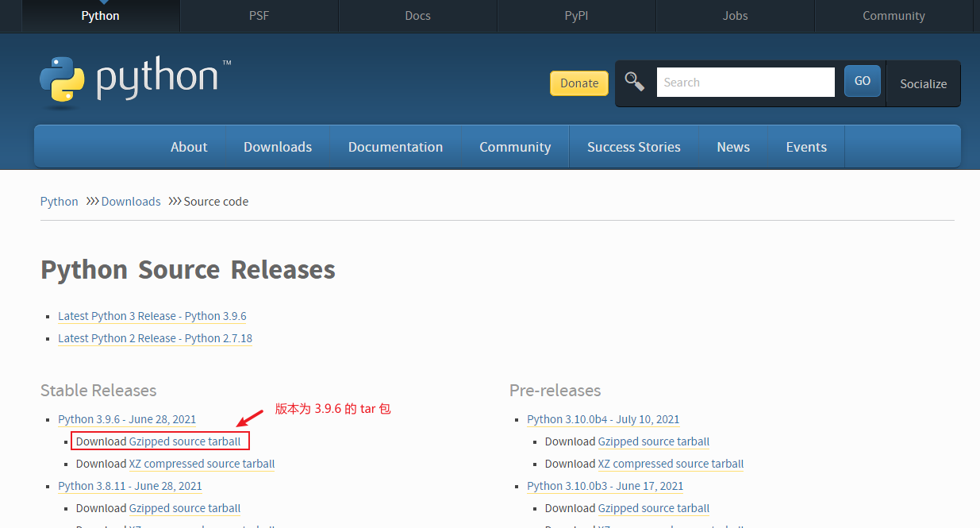Open the Community navigation menu item
This screenshot has height=528, width=980.
pos(515,147)
